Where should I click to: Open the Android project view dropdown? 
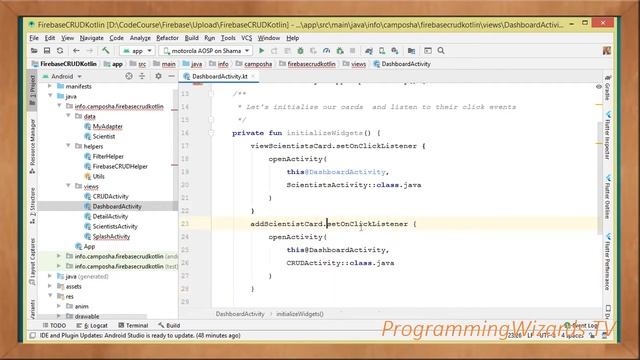(x=62, y=76)
